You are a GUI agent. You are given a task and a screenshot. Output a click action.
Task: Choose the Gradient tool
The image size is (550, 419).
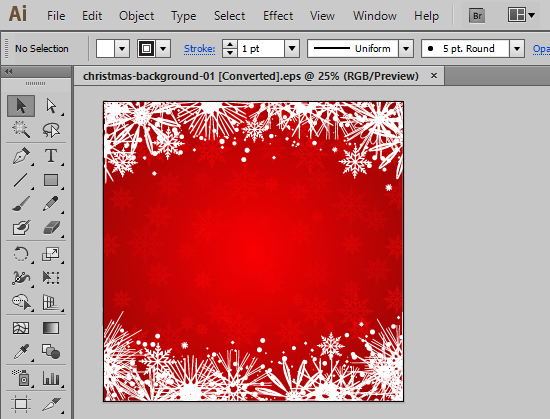(x=51, y=328)
